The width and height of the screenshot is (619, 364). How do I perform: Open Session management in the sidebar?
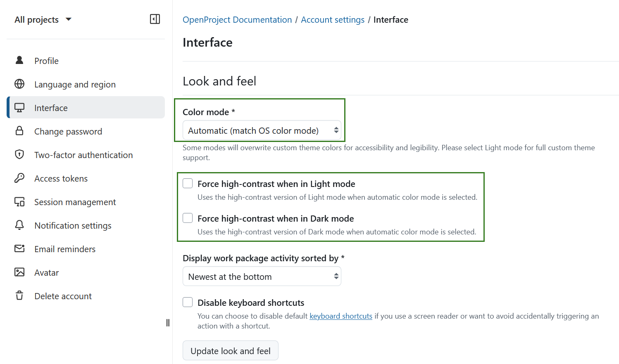pyautogui.click(x=75, y=202)
